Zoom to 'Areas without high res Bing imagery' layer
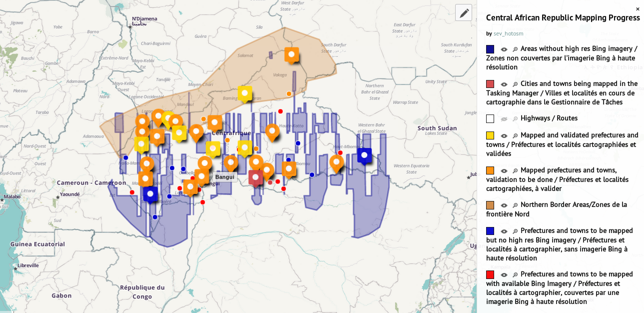 pos(515,49)
